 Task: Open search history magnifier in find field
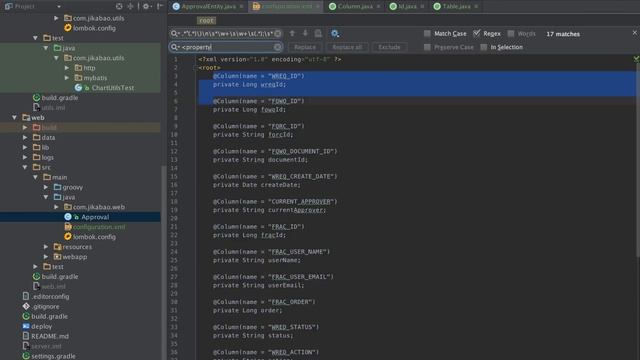[x=175, y=33]
